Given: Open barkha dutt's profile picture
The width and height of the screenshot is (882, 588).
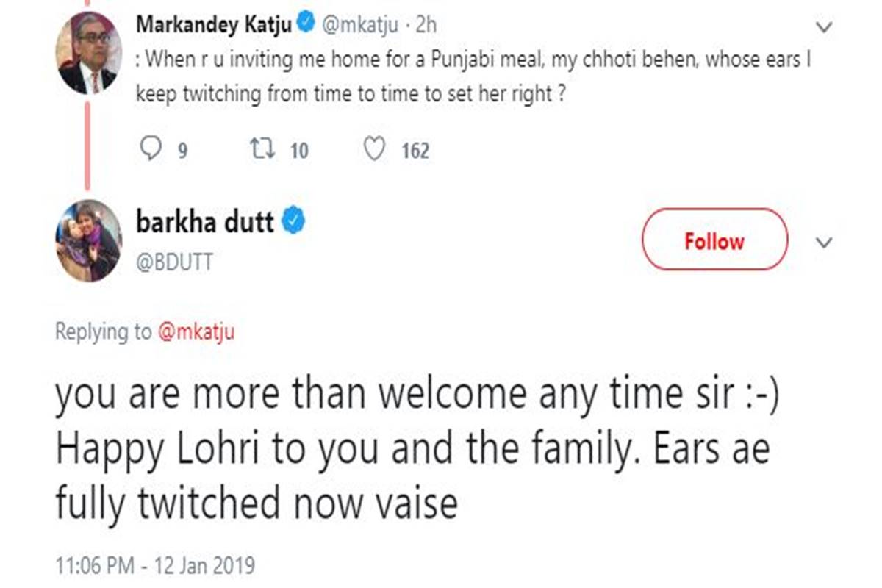Looking at the screenshot, I should [x=87, y=240].
